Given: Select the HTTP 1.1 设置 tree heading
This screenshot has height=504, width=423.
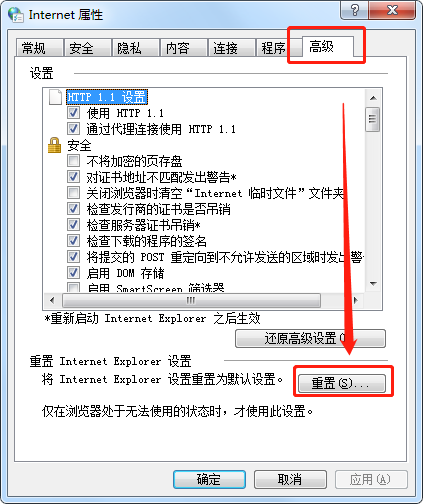Looking at the screenshot, I should (107, 97).
